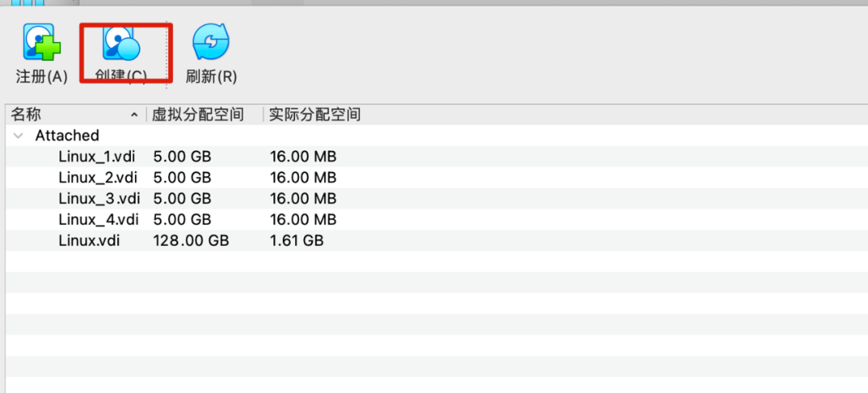Click 1.61 GB actual size cell
The height and width of the screenshot is (393, 868).
[x=297, y=241]
